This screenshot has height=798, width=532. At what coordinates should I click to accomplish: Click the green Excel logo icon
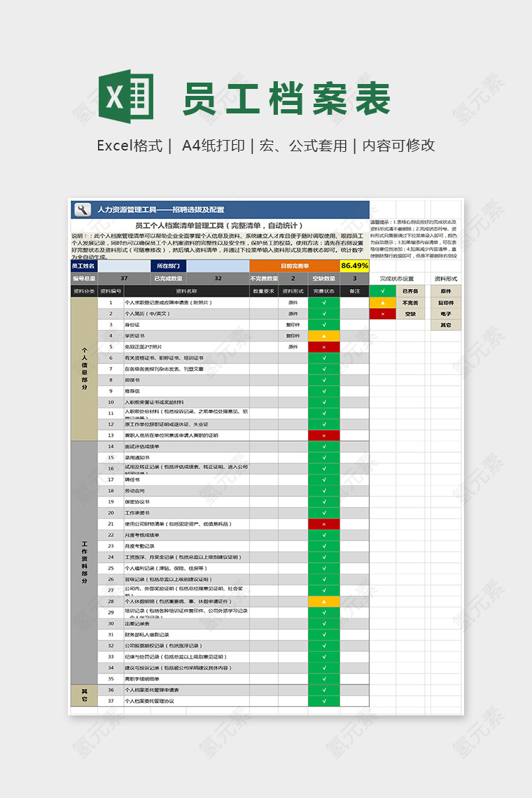coord(126,96)
